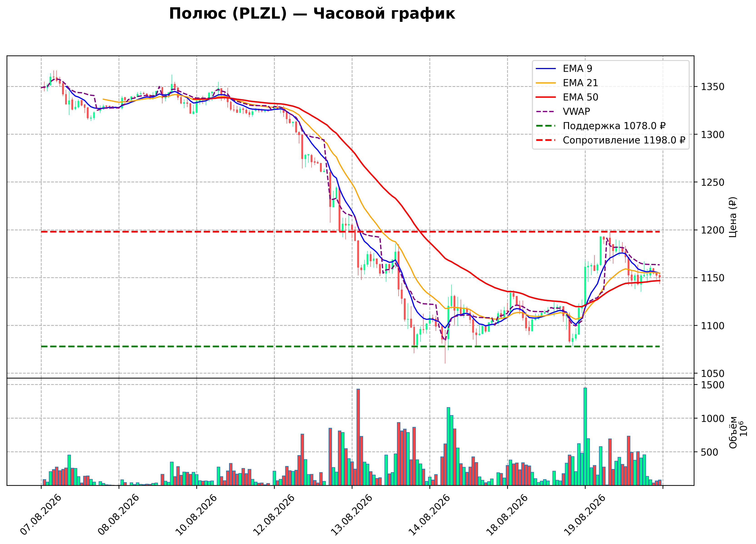Click the 1500 volume axis label
The image size is (756, 544).
point(713,385)
